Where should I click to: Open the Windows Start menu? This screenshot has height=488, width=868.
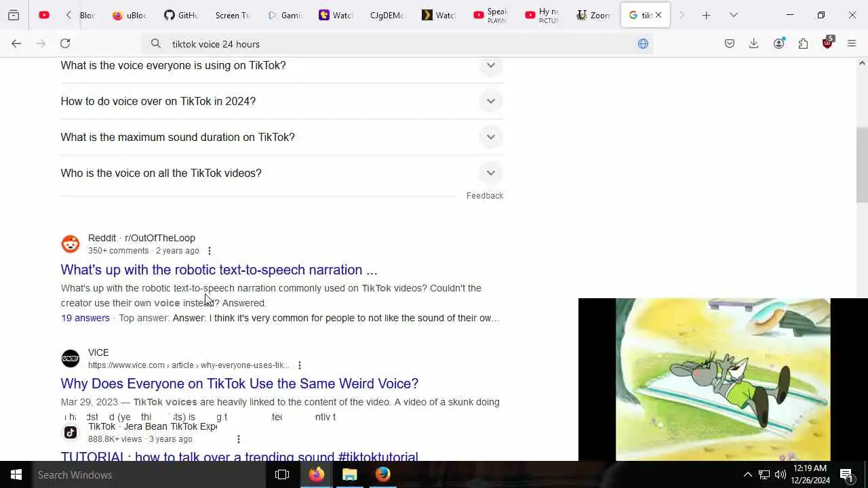click(x=16, y=474)
